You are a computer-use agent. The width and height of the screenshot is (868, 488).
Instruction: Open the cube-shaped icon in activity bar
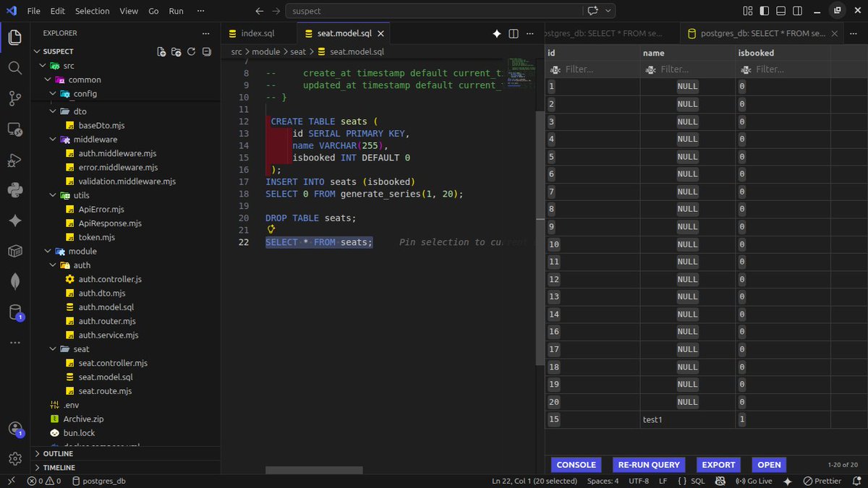tap(15, 251)
